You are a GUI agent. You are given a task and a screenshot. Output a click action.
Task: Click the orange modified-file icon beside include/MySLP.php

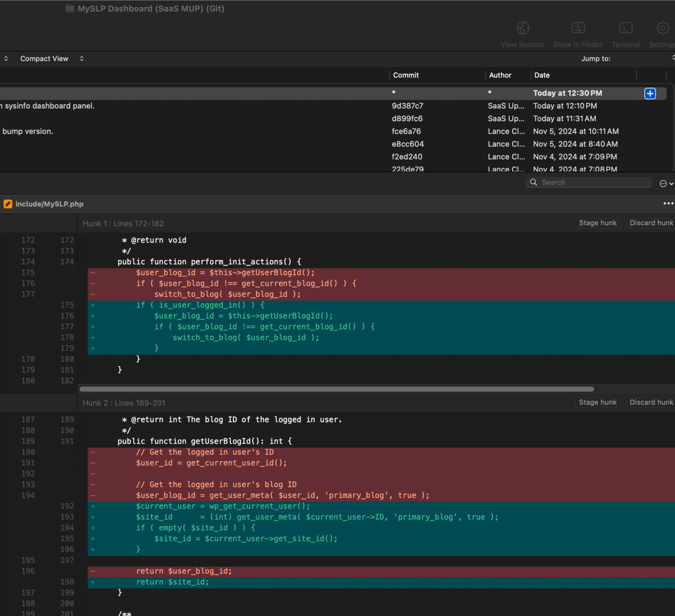point(8,204)
